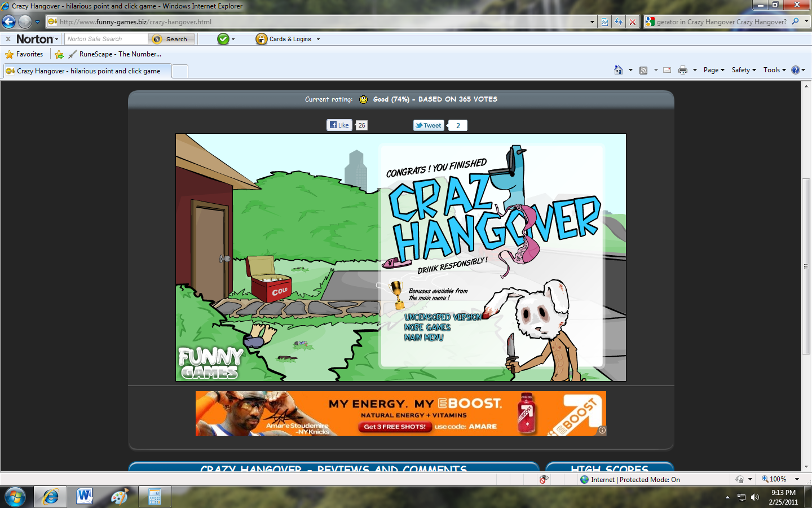Click MAIN MENU in the game

[x=424, y=338]
